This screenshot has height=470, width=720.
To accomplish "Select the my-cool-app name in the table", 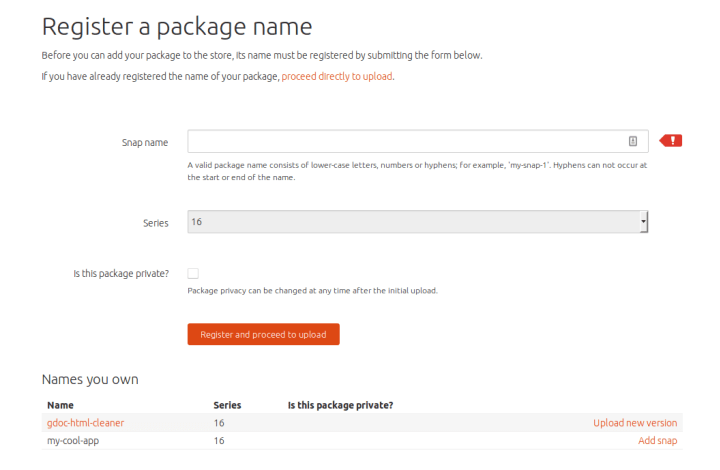I will tap(73, 440).
